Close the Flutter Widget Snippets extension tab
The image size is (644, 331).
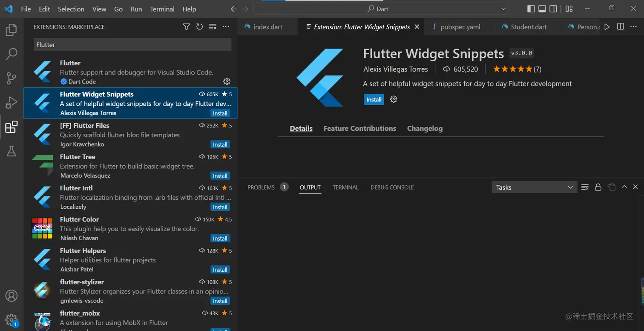point(417,27)
